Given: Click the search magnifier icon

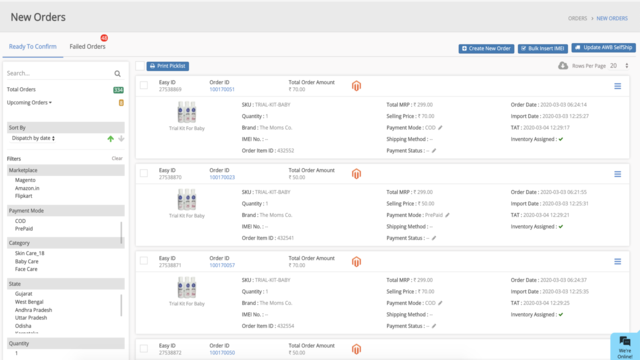Looking at the screenshot, I should [118, 74].
